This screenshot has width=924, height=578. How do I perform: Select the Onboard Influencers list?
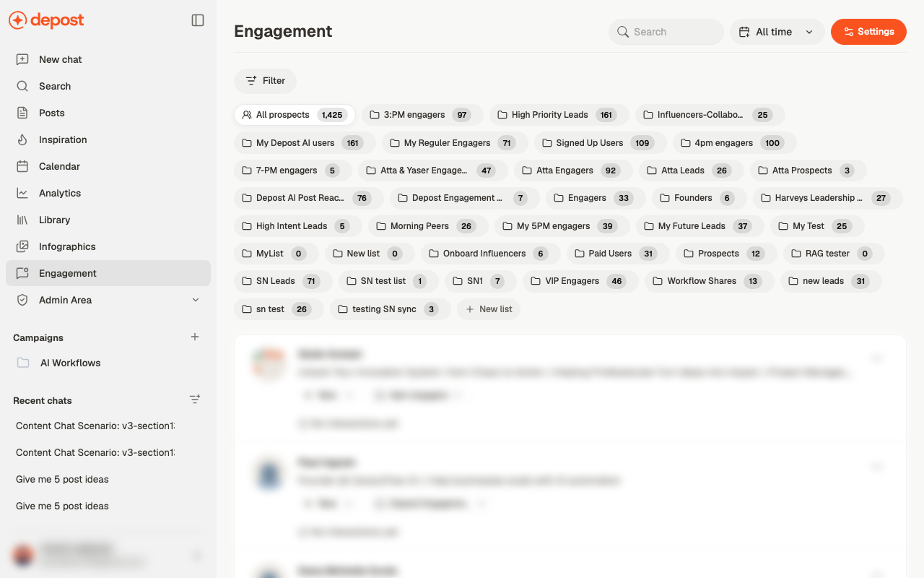(492, 254)
